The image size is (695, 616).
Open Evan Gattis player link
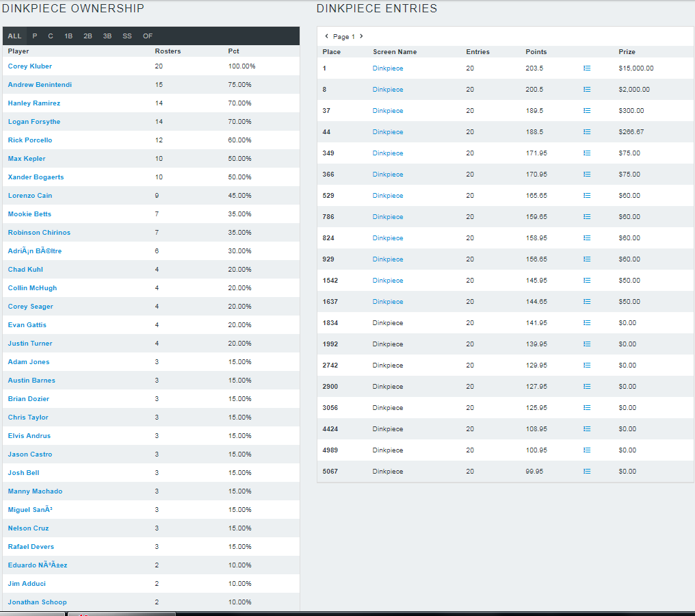27,325
